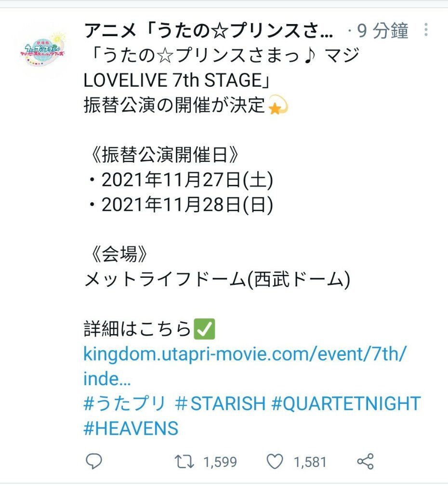Like the tweet with the heart icon

(275, 461)
